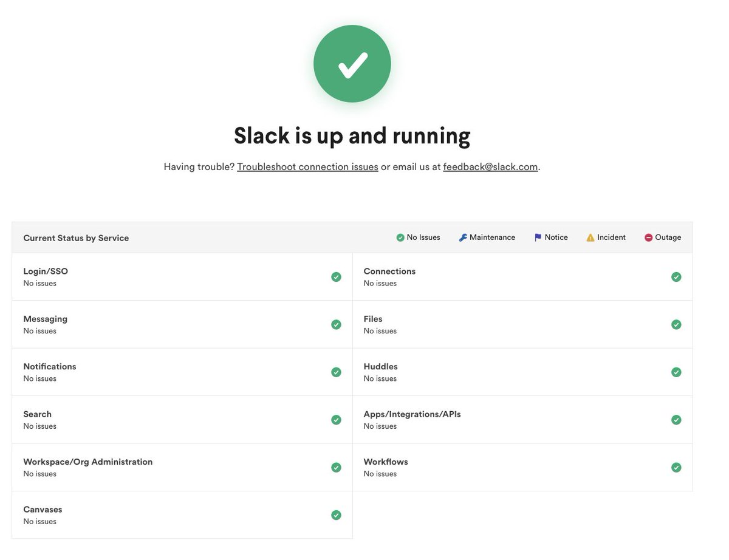Click the green check icon for Login/SSO
This screenshot has width=729, height=560.
[x=336, y=277]
